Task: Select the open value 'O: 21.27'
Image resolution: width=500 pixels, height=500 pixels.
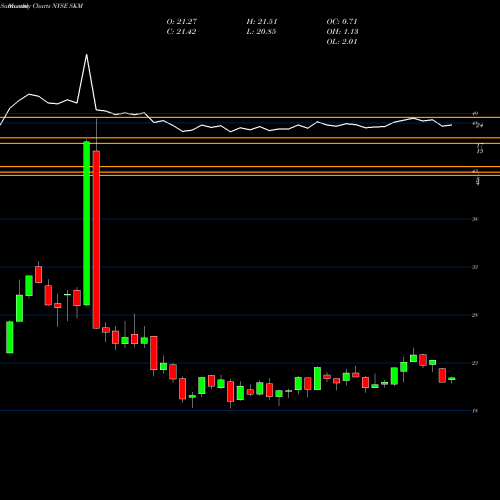Action: [182, 21]
